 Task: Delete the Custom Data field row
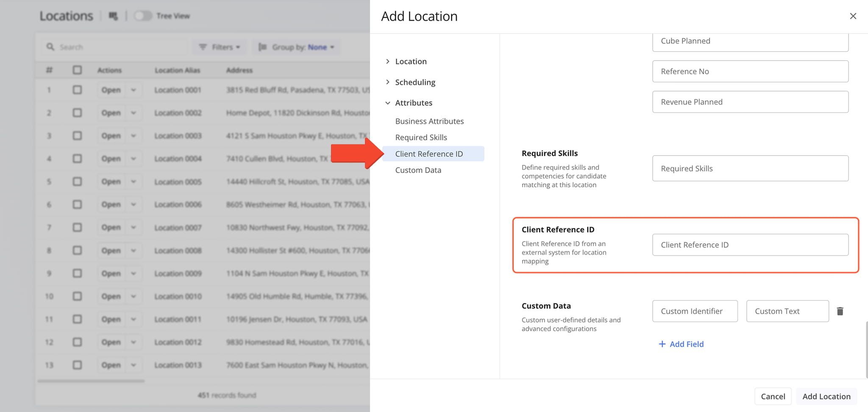click(x=840, y=311)
